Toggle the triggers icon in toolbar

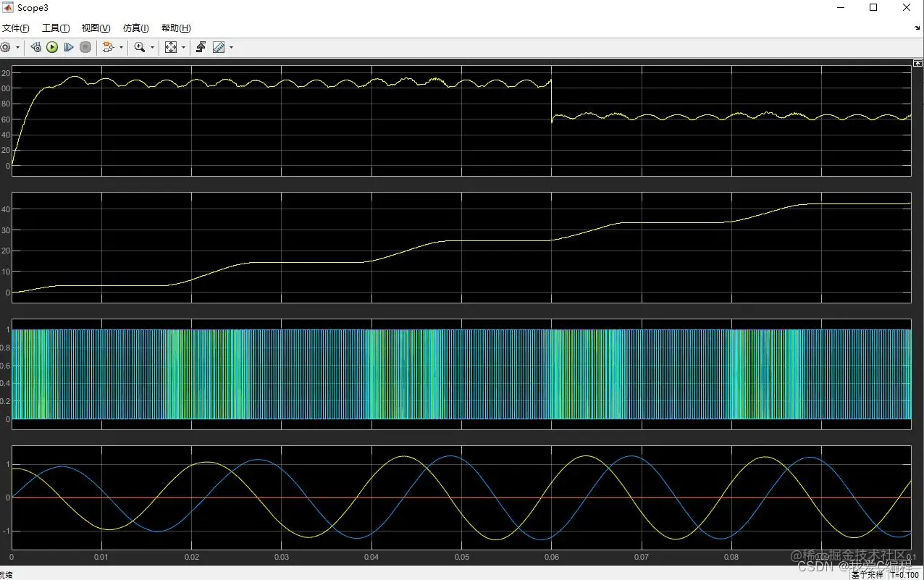coord(201,47)
